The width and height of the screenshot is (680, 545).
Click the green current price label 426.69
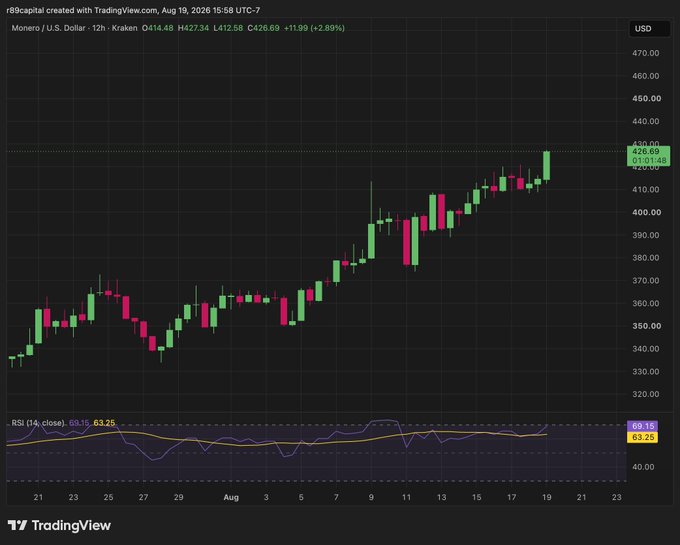click(x=648, y=156)
